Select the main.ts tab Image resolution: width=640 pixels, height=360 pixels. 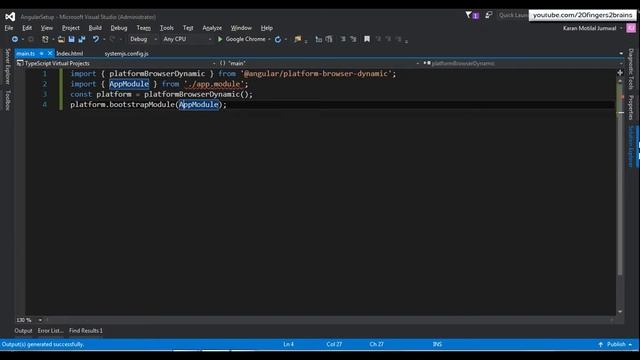click(26, 53)
